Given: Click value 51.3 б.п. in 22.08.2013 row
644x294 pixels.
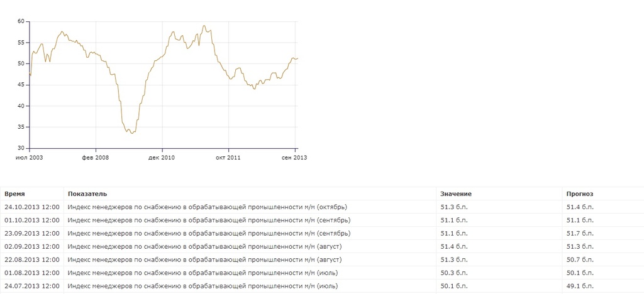Looking at the screenshot, I should (454, 259).
